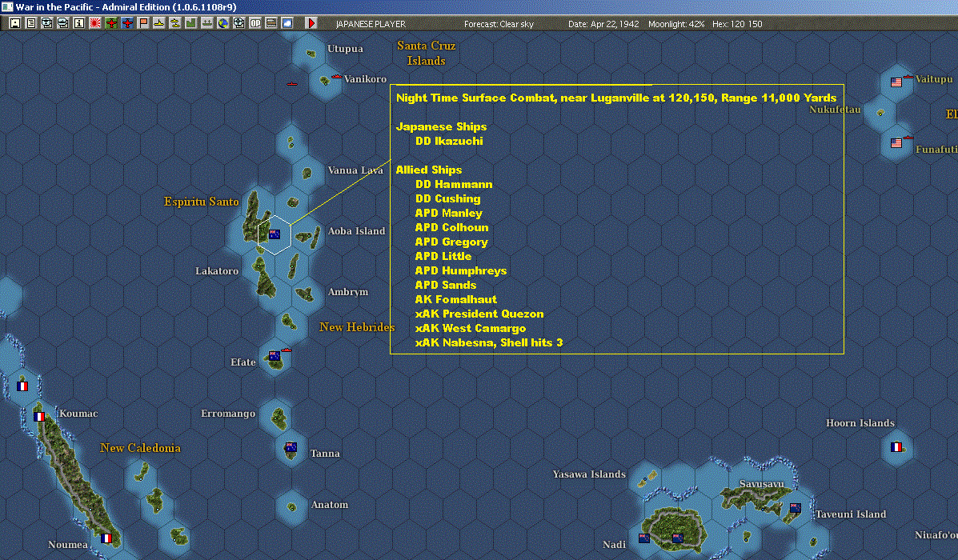Viewport: 958px width, 560px height.
Task: Click flag in highlighted Luganville hex
Action: pos(275,234)
